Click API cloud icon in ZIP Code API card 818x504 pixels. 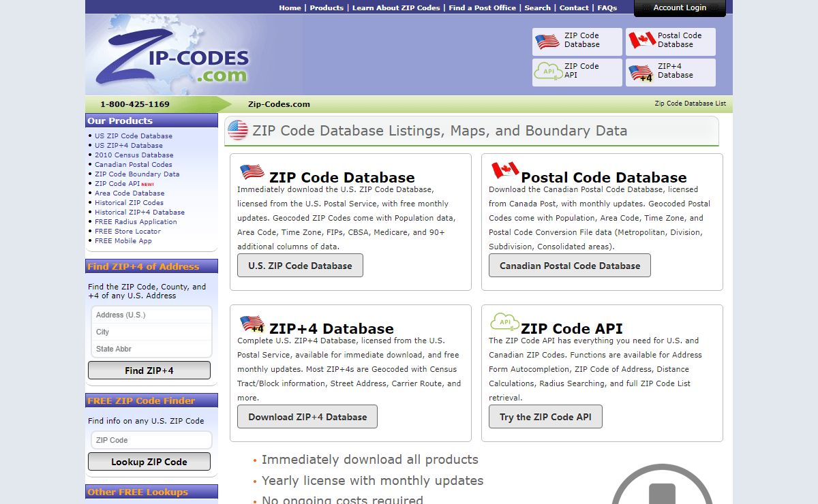click(504, 321)
